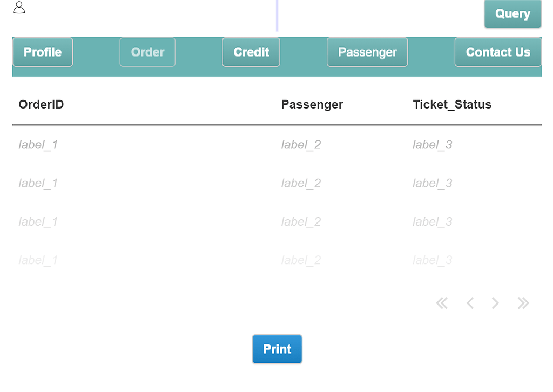Open the Order tab

(147, 52)
